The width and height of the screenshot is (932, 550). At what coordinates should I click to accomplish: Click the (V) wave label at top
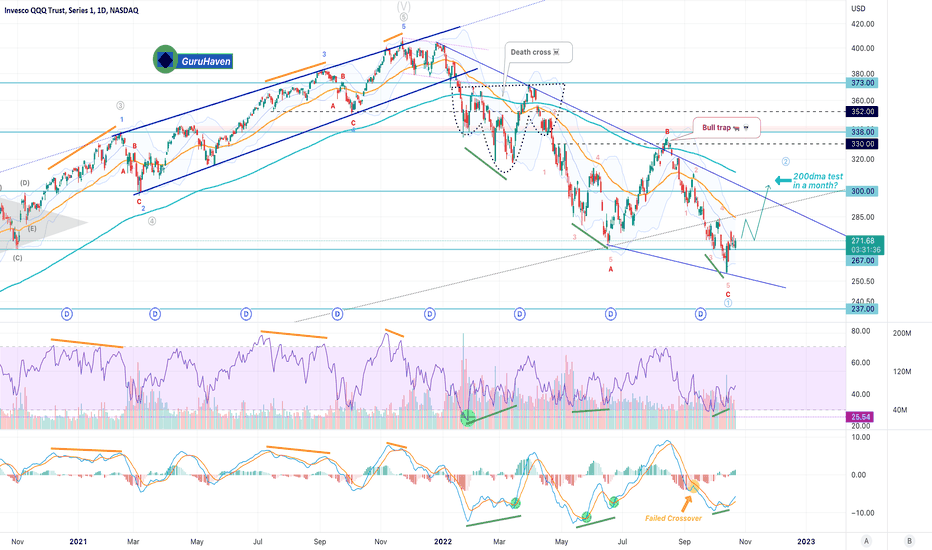(x=404, y=5)
